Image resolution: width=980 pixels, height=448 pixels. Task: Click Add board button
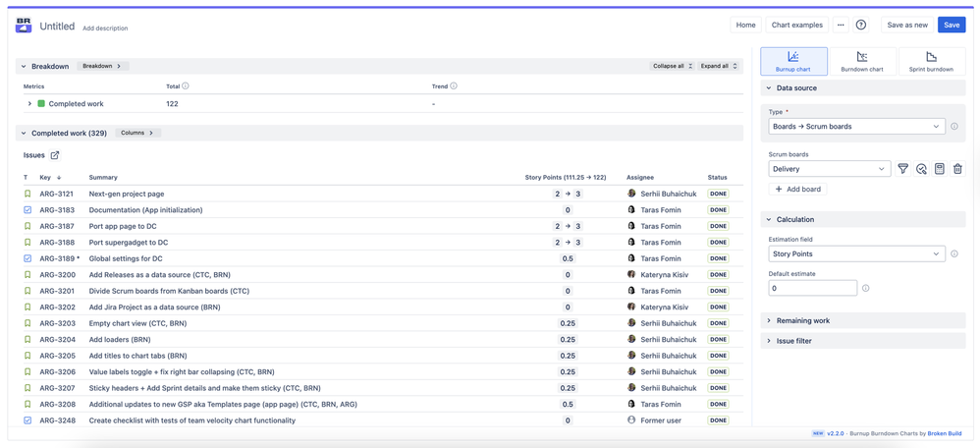pos(797,189)
